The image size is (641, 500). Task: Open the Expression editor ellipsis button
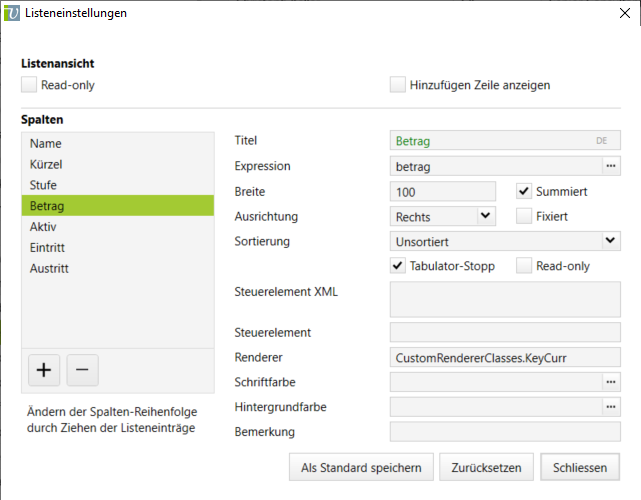click(x=611, y=166)
